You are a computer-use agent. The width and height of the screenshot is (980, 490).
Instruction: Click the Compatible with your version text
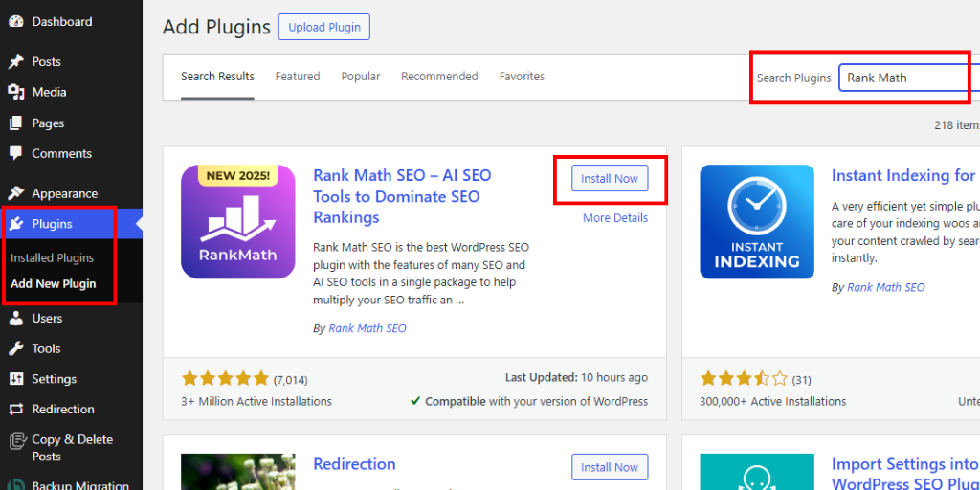(x=529, y=401)
